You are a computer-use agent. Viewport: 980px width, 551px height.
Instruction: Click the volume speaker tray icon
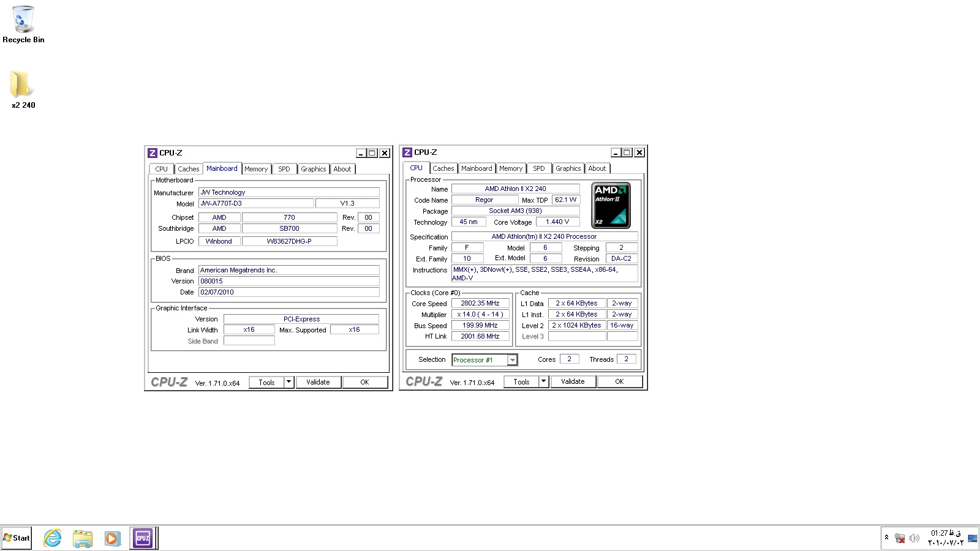(914, 538)
